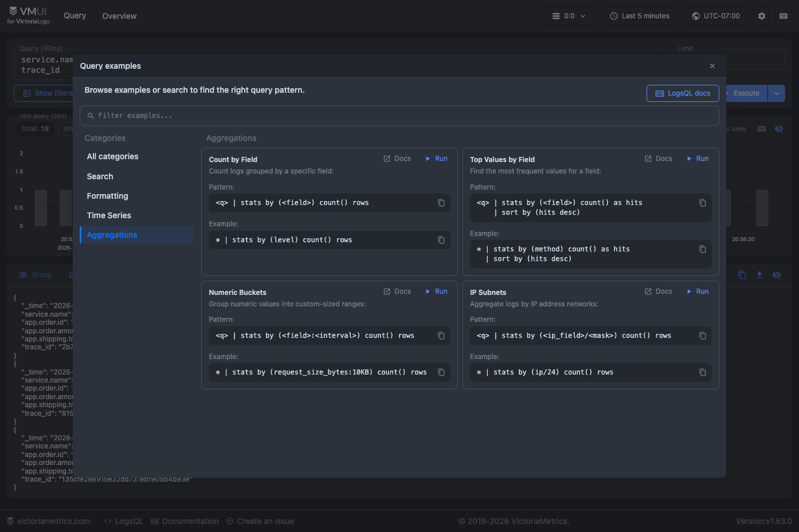Open the settings gear icon
Screen dimensions: 799x532
click(762, 16)
